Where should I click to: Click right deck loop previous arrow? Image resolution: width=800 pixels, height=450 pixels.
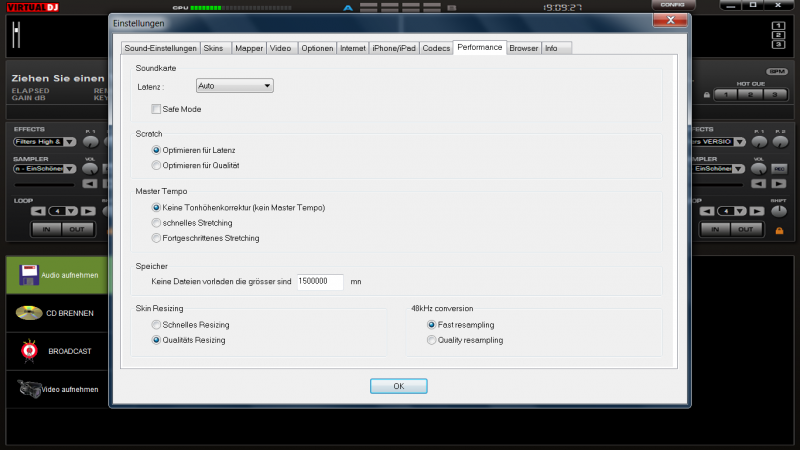click(x=707, y=211)
